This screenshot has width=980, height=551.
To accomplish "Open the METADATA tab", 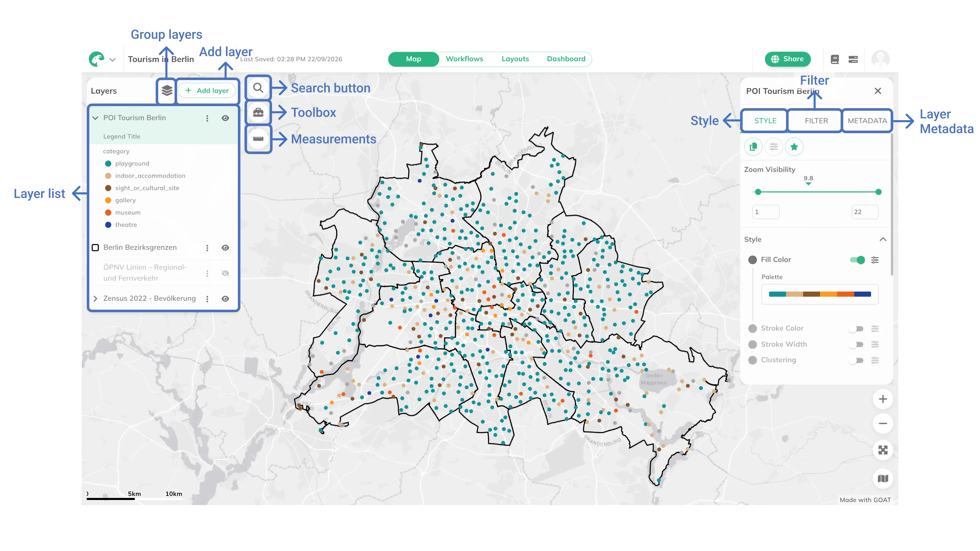I will tap(867, 121).
